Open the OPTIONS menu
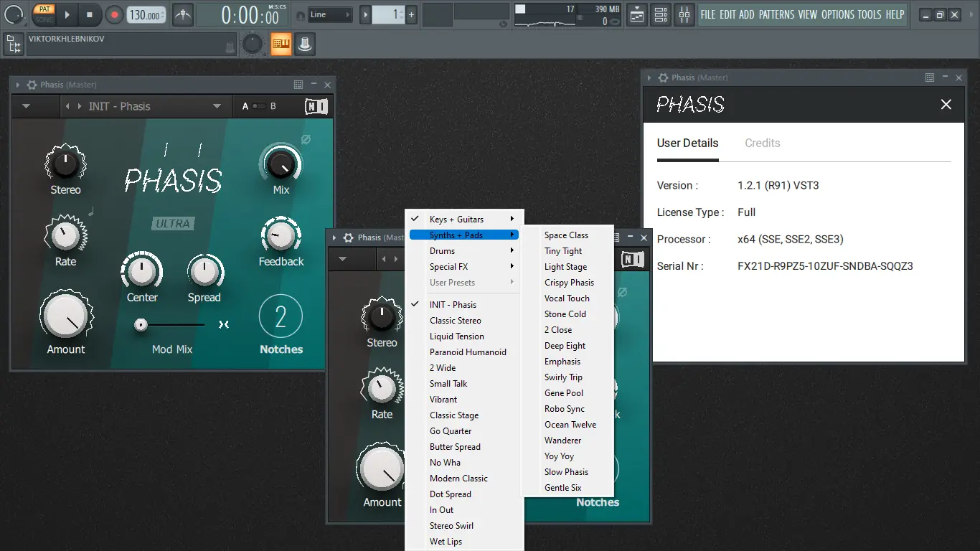The image size is (980, 551). (x=838, y=14)
